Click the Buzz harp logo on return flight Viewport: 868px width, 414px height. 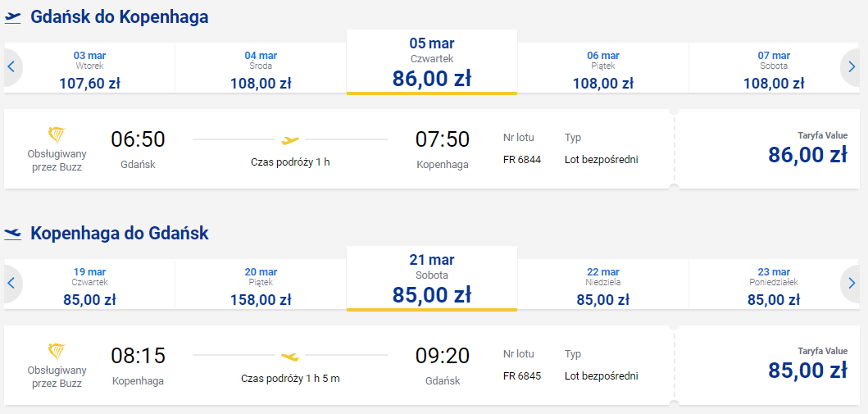(57, 352)
